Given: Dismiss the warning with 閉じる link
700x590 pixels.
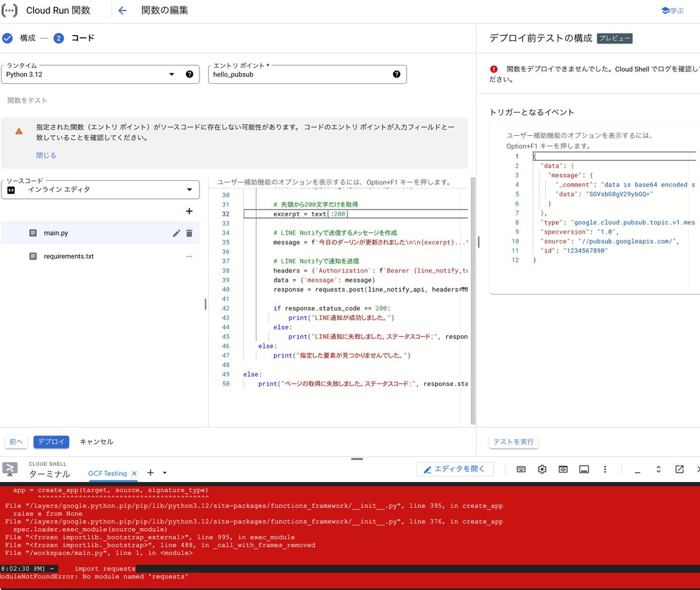Looking at the screenshot, I should 46,156.
